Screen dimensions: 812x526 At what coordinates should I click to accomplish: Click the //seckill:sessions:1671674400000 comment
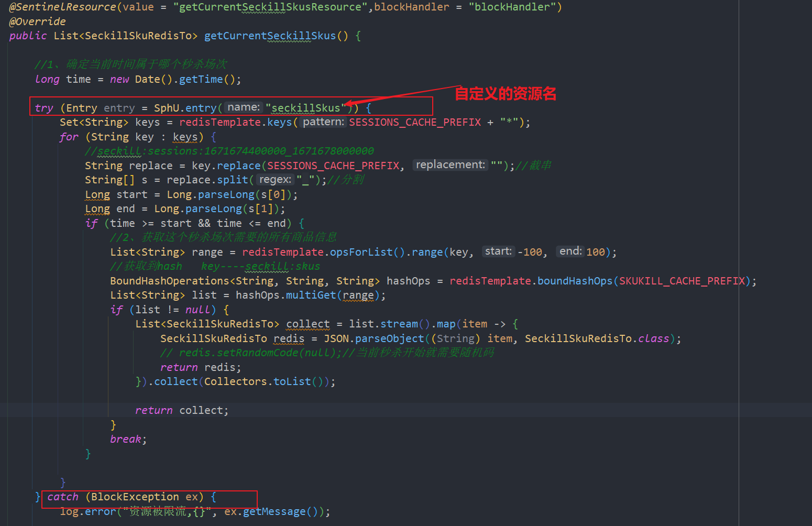[229, 151]
